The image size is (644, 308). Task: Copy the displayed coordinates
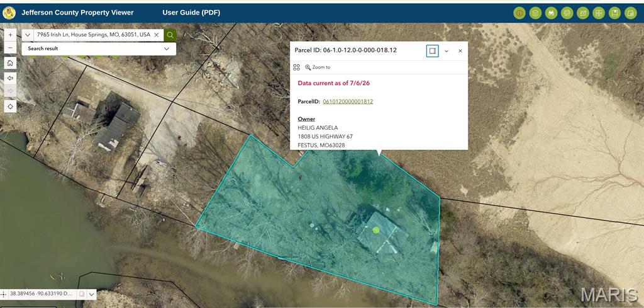click(82, 294)
